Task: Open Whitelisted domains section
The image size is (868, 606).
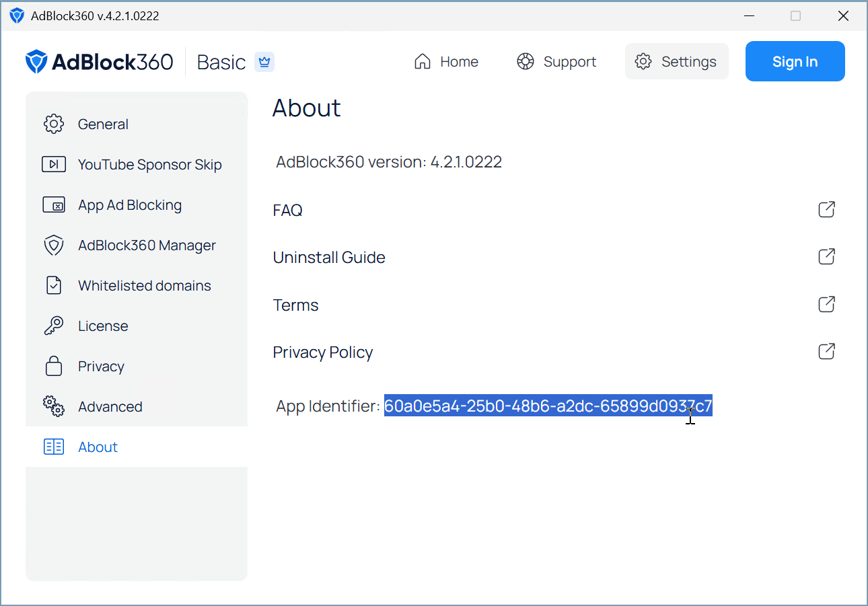Action: [x=137, y=285]
